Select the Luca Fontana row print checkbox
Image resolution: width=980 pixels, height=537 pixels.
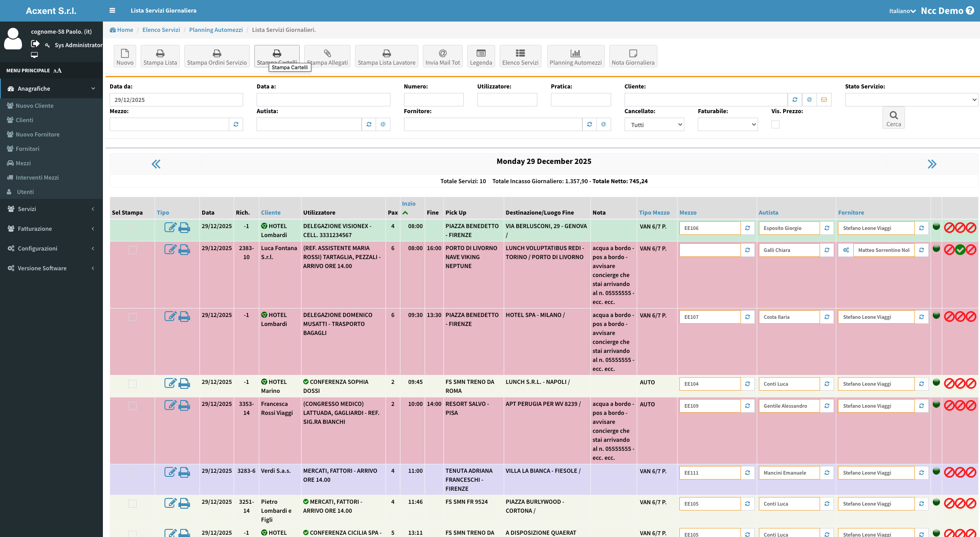pos(133,250)
